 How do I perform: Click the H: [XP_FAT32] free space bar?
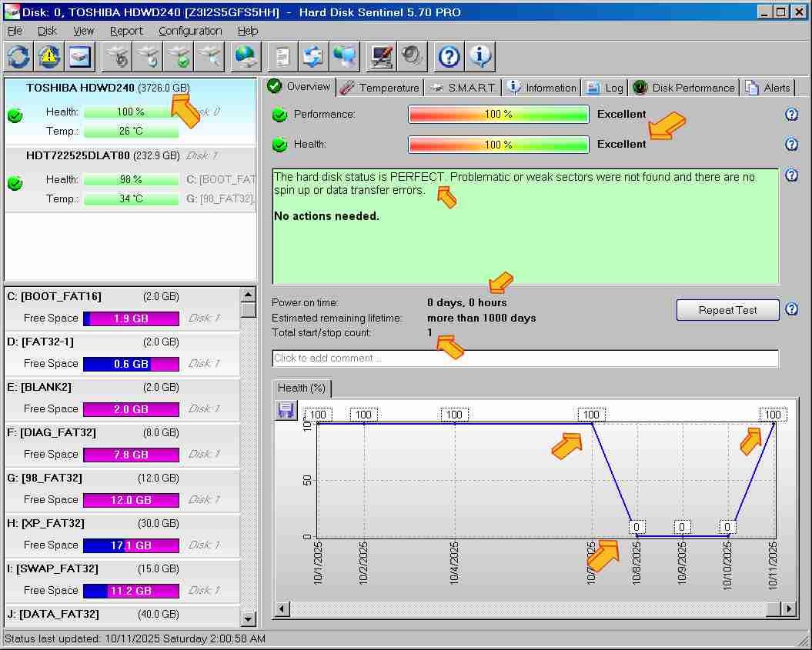[131, 545]
